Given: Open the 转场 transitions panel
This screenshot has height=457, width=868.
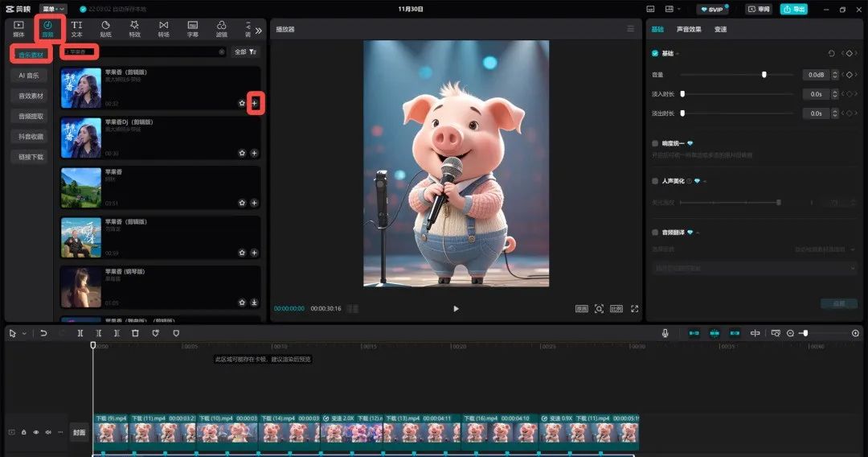Looking at the screenshot, I should pos(164,29).
